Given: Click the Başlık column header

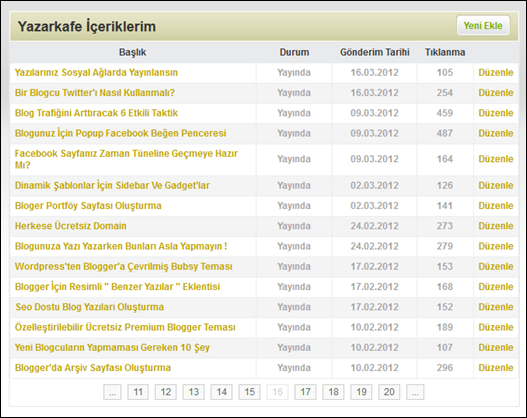Looking at the screenshot, I should coord(132,52).
